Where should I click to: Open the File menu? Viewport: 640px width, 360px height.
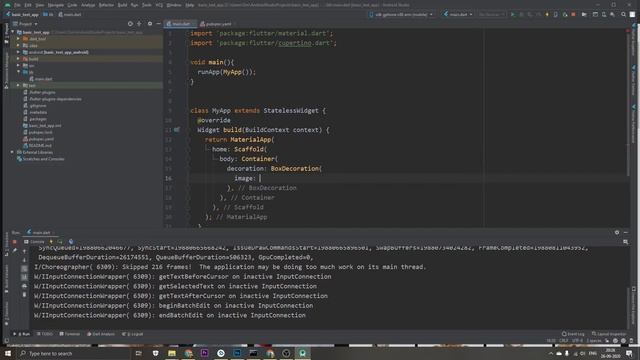pyautogui.click(x=17, y=5)
